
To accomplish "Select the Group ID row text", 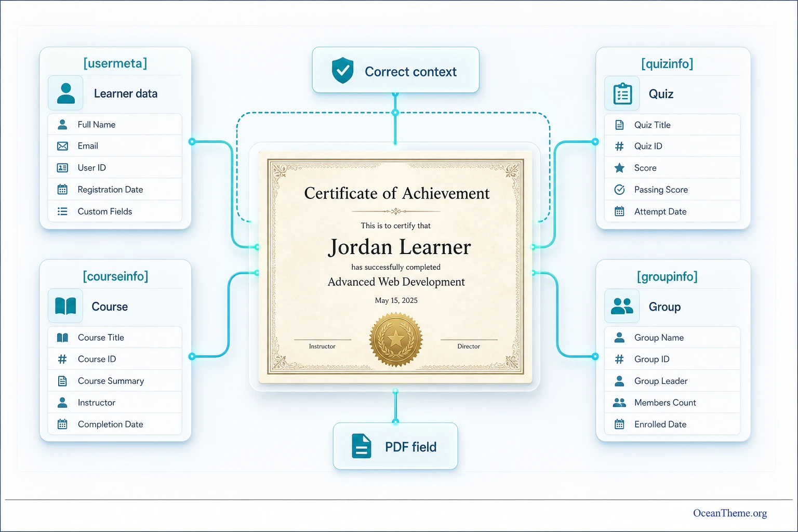I will tap(652, 359).
